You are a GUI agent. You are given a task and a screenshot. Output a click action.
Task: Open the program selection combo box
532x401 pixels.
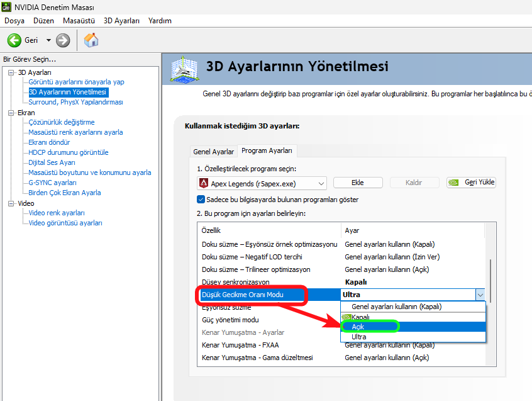point(262,183)
